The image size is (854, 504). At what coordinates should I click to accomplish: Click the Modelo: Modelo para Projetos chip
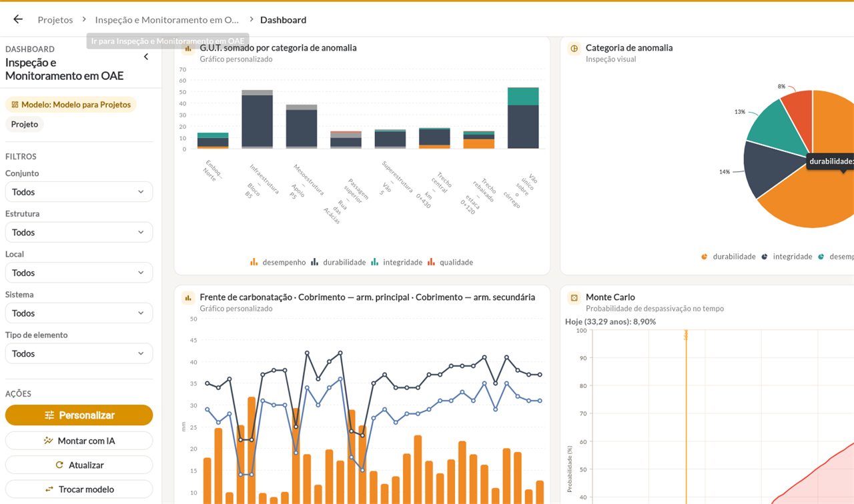pos(71,105)
